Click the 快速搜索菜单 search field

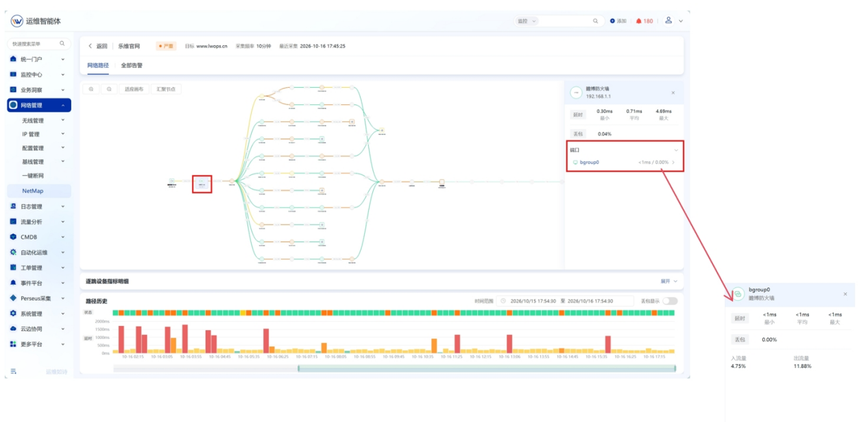[39, 44]
